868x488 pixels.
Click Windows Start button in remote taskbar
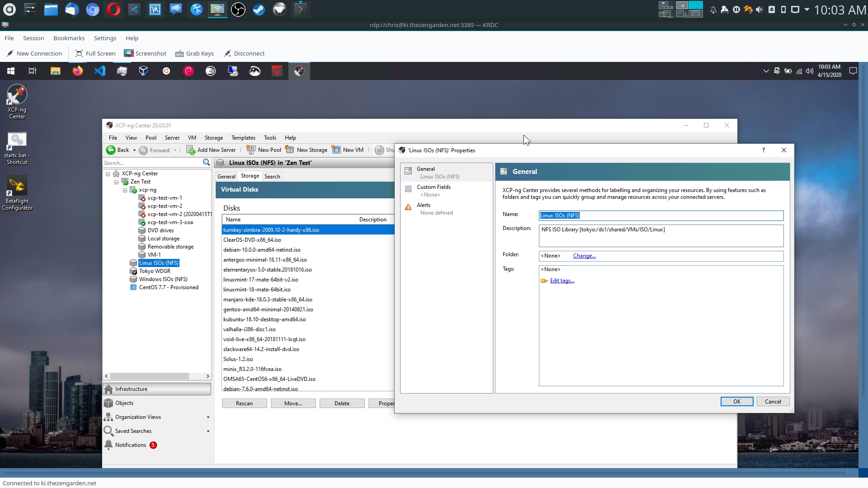tap(11, 71)
